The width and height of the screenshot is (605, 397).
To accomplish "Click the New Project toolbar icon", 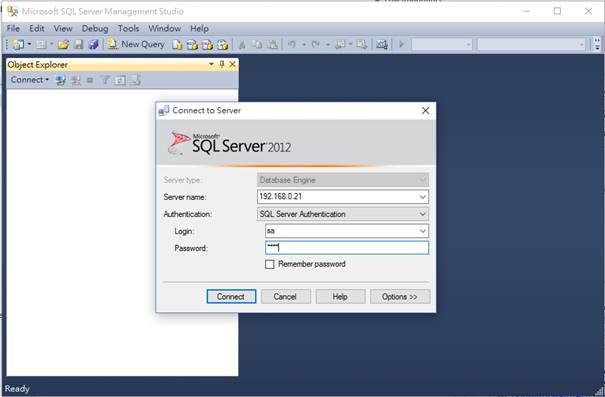I will click(18, 45).
